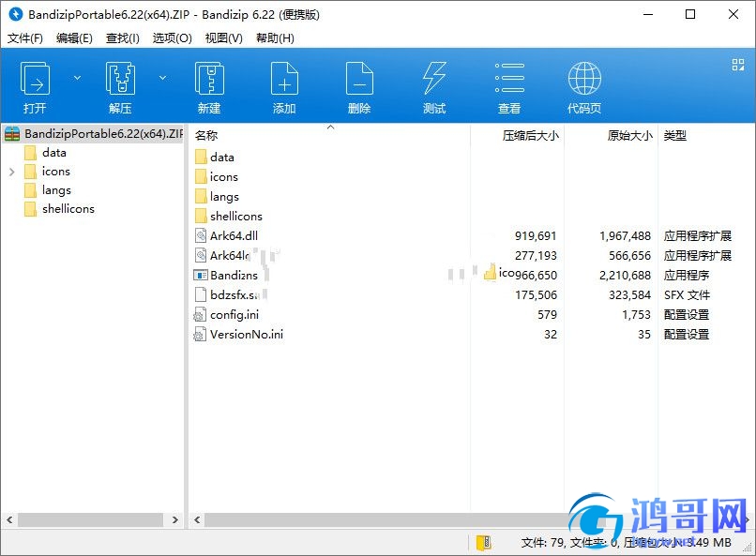The width and height of the screenshot is (756, 556).
Task: Click the 919,691 compressed size cell
Action: point(536,236)
